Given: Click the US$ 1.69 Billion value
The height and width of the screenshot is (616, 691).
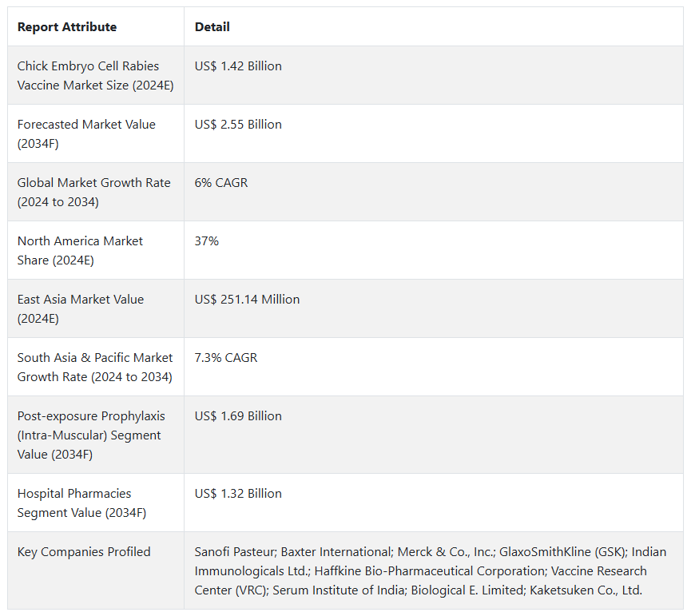Looking at the screenshot, I should click(x=238, y=416).
